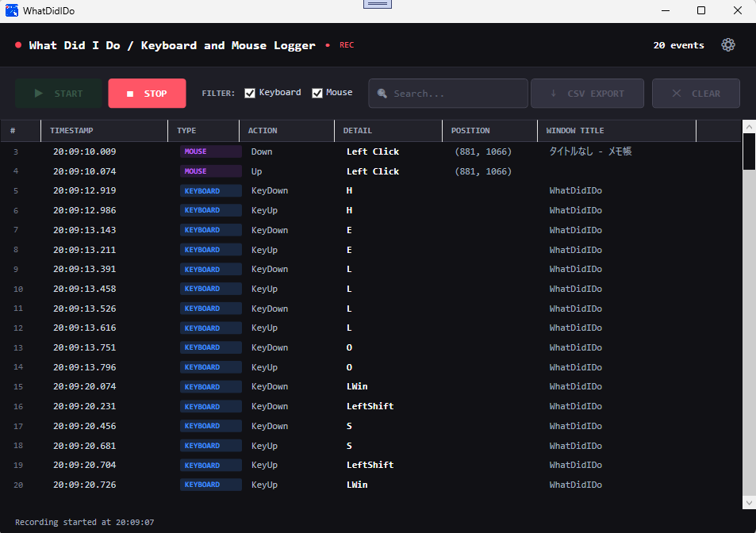Click the scrollbar down arrow
The height and width of the screenshot is (533, 756).
(749, 503)
